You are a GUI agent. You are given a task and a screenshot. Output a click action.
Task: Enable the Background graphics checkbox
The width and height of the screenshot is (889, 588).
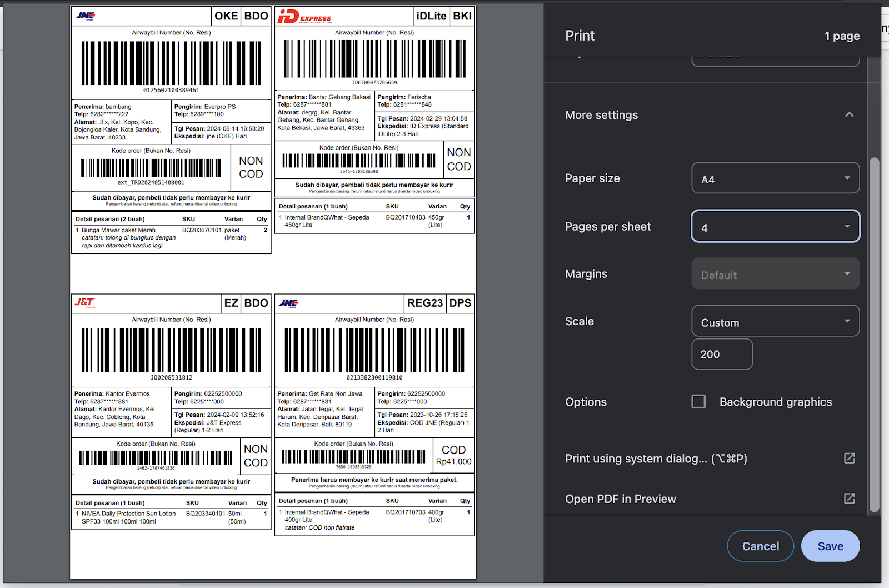point(698,401)
